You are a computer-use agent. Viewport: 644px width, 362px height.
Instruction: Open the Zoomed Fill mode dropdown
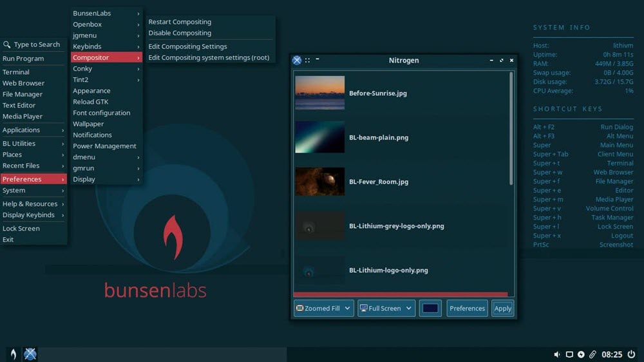pos(323,309)
